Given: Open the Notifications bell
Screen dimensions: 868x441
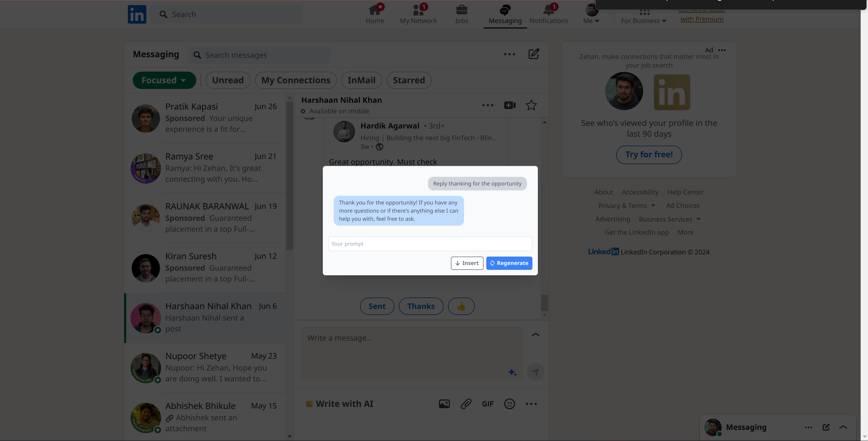Looking at the screenshot, I should point(548,14).
